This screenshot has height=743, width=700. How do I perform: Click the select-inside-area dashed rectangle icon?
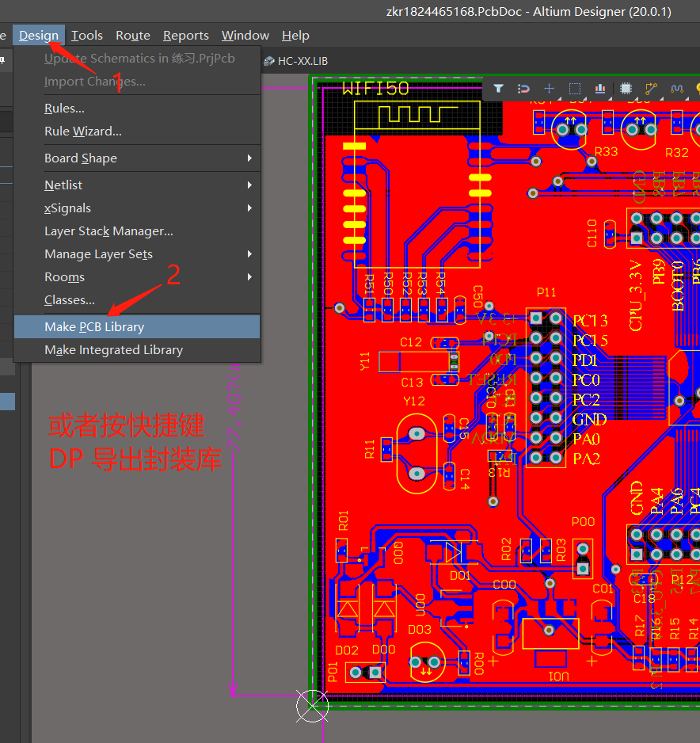[x=575, y=89]
